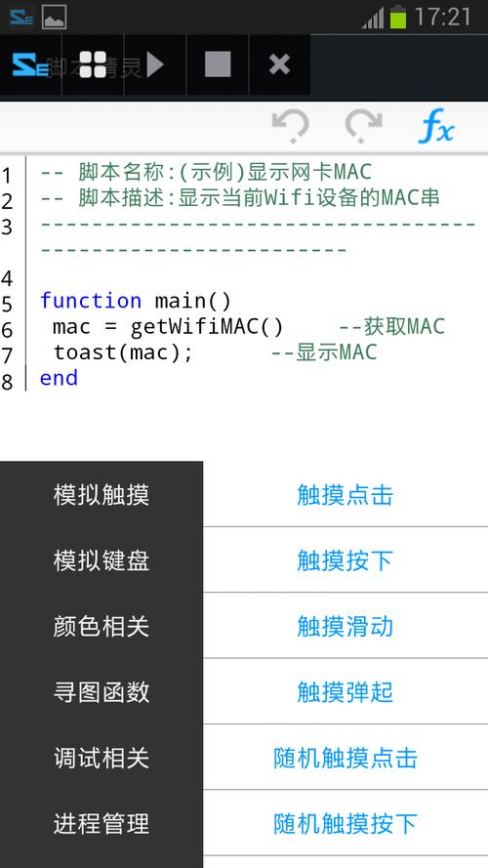Insert the 触摸点击 function
Image resolution: width=488 pixels, height=868 pixels.
pos(346,494)
